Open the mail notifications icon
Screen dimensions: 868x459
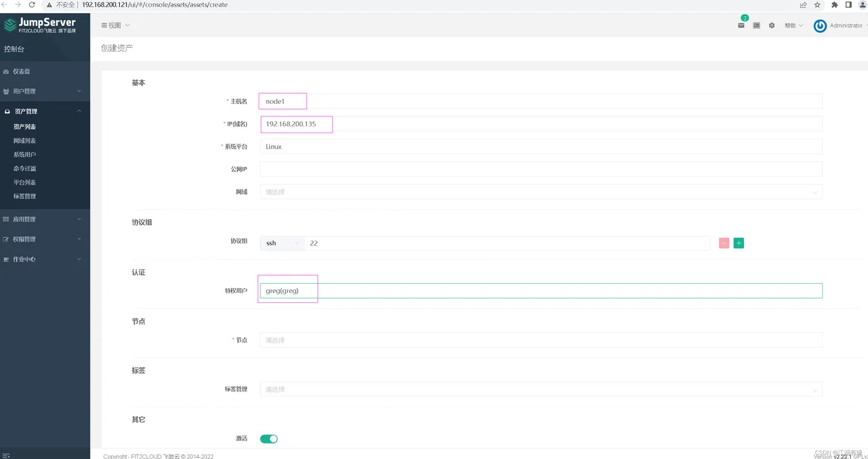(741, 25)
